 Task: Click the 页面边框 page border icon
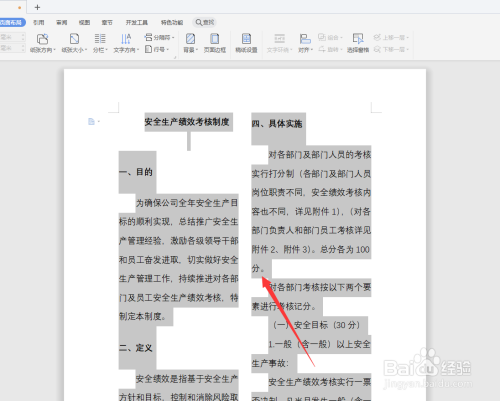click(x=215, y=43)
